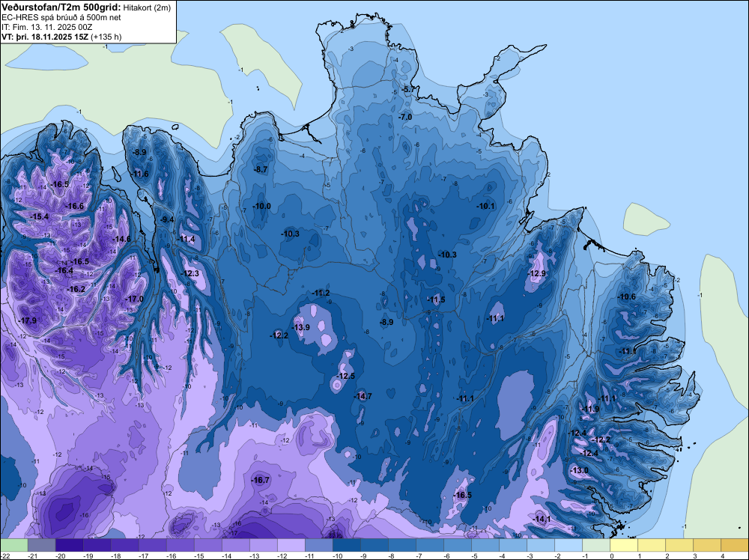The image size is (749, 560).
Task: Click the -16.2 temperature label
Action: pyautogui.click(x=76, y=289)
